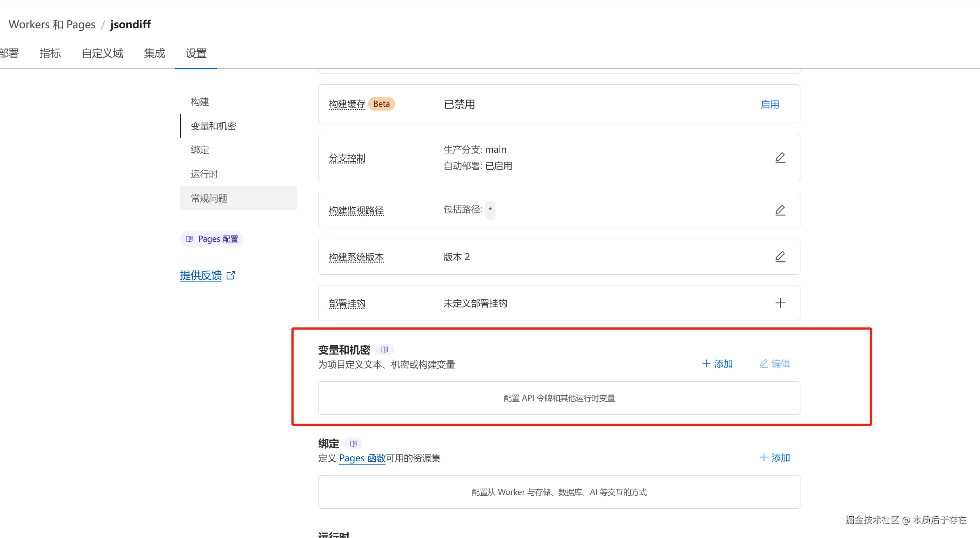This screenshot has width=980, height=538.
Task: Click 编辑 in 变量和机密 section
Action: click(x=775, y=364)
